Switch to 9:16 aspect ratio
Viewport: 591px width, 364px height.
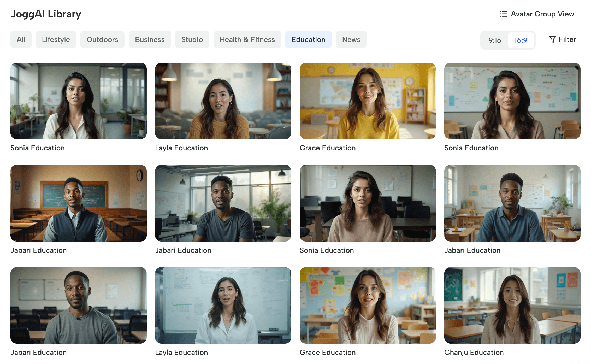coord(495,40)
